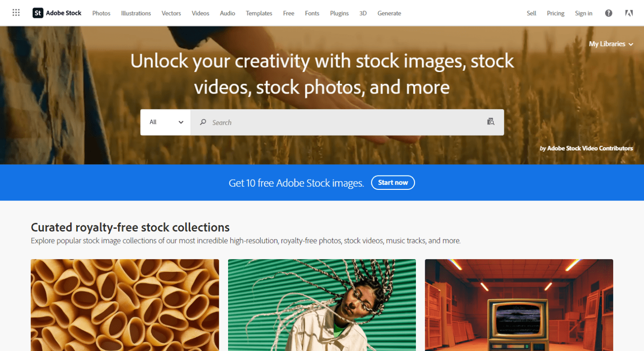Click the Sign in link

584,13
